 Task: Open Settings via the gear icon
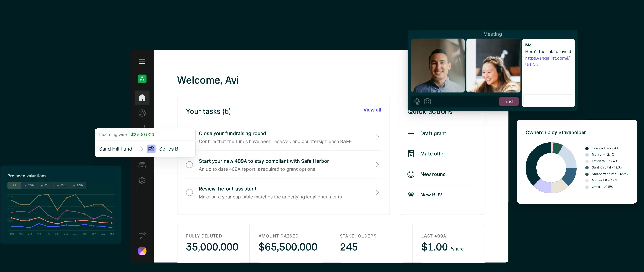click(142, 181)
